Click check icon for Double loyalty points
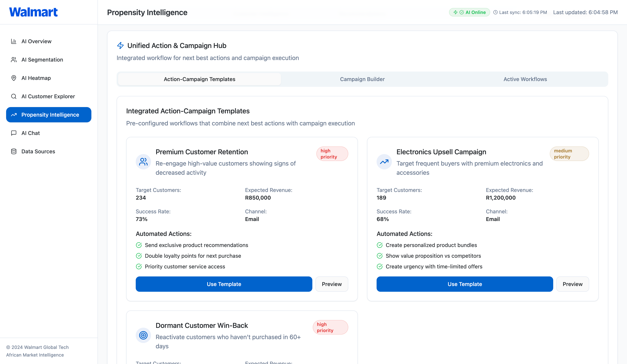 (x=139, y=256)
